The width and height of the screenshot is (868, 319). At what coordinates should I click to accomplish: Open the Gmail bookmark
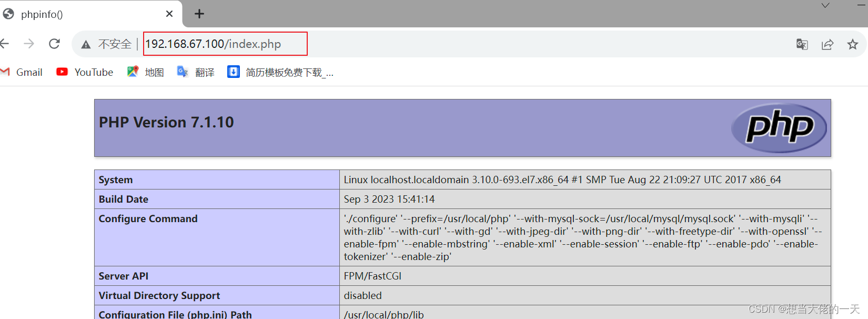(22, 72)
